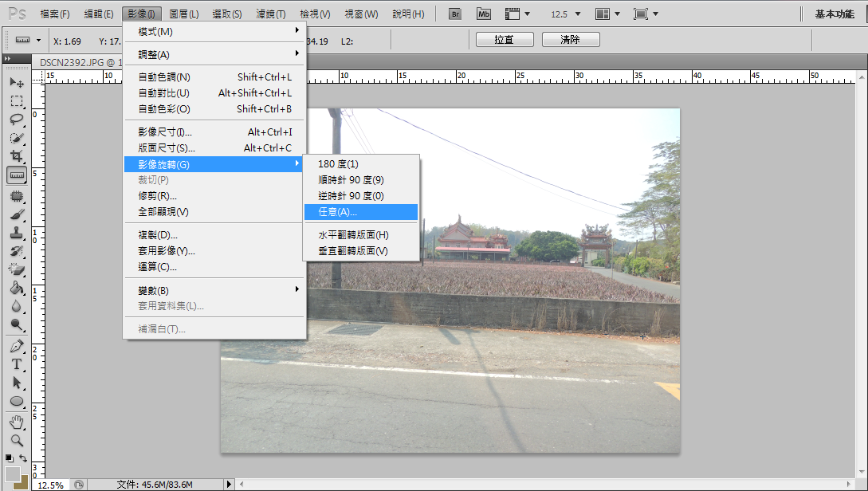This screenshot has width=868, height=491.
Task: Select the Healing Brush tool
Action: coord(17,196)
